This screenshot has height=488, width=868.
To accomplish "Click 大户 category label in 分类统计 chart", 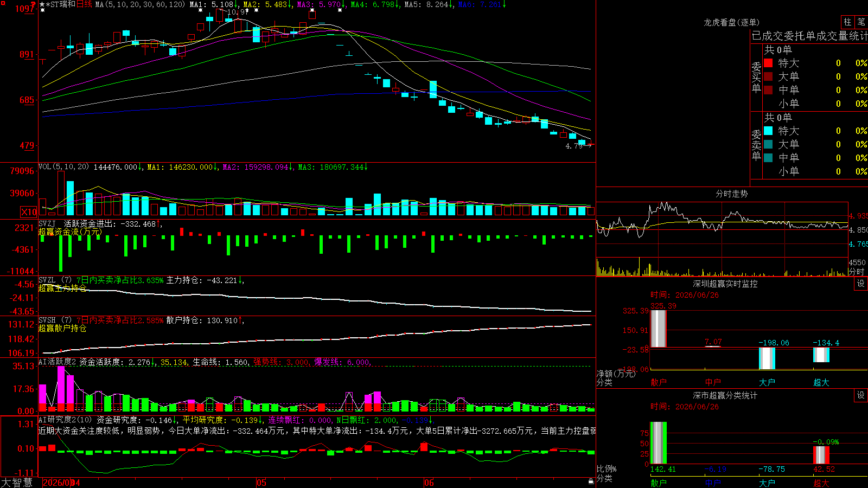I will pyautogui.click(x=767, y=483).
